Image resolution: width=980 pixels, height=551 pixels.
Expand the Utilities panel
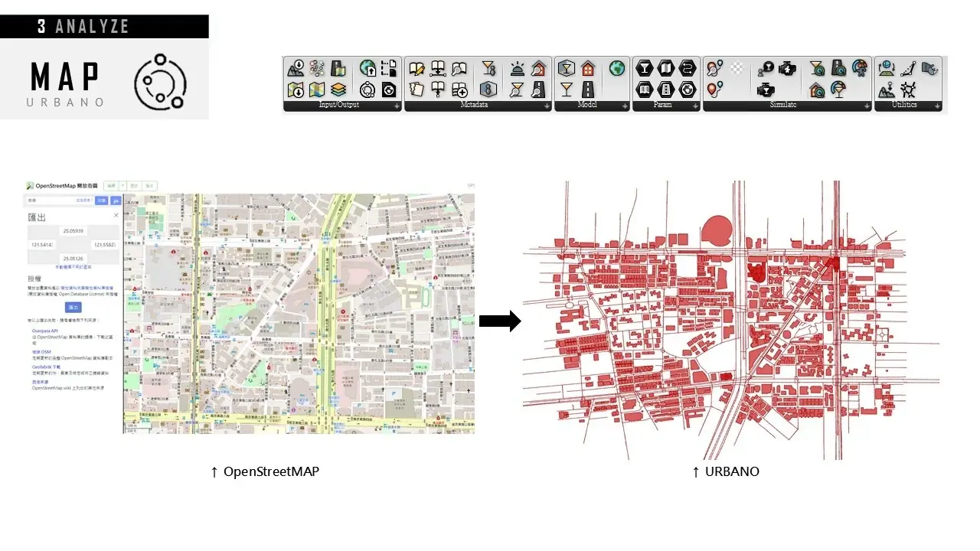coord(937,106)
